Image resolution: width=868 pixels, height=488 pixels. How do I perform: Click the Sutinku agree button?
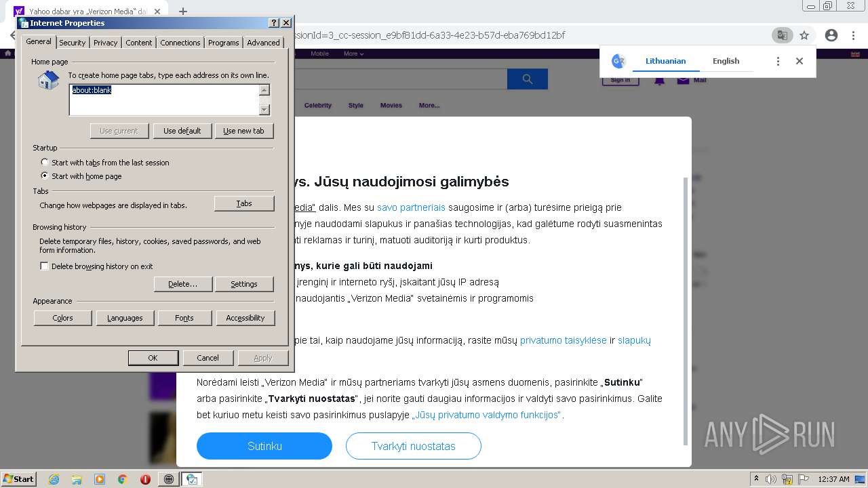click(264, 446)
